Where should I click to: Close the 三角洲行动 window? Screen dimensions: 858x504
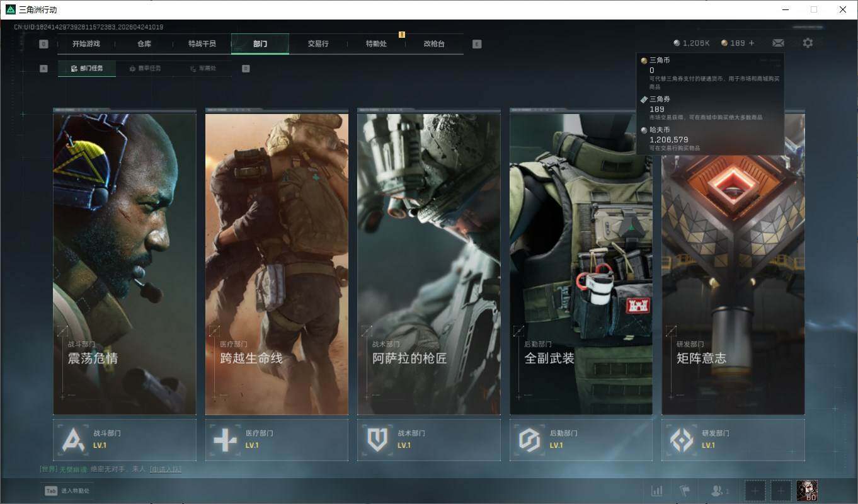[x=843, y=9]
